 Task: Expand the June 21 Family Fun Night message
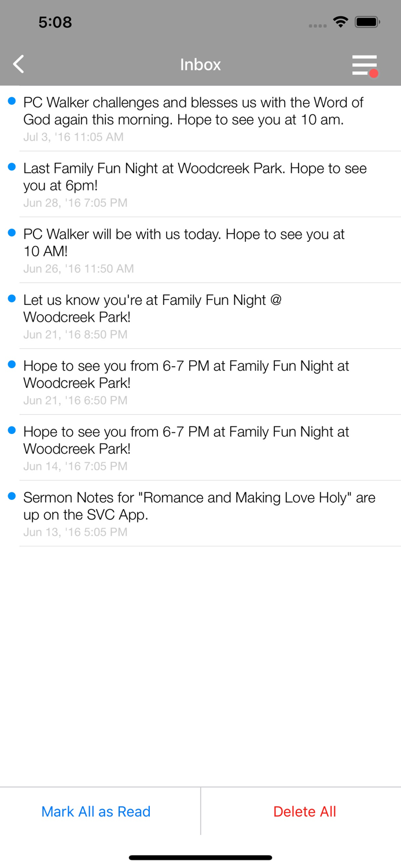200,316
